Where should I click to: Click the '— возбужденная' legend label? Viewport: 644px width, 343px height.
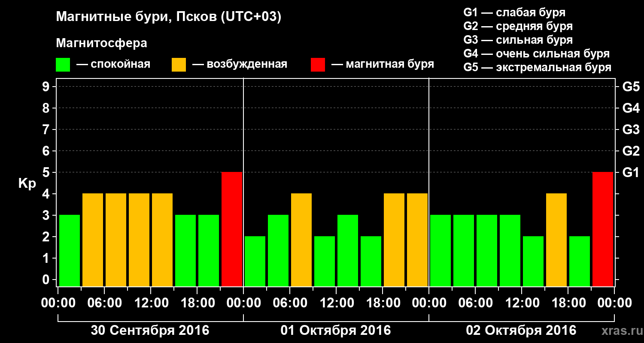(240, 65)
